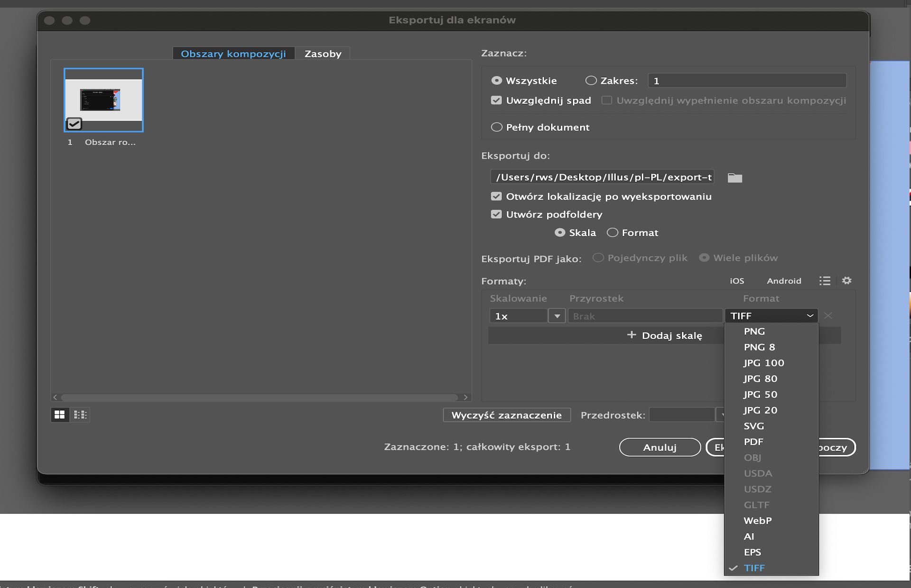Expand the 1x scaling dropdown arrow
Screen dimensions: 911x588
click(x=557, y=316)
